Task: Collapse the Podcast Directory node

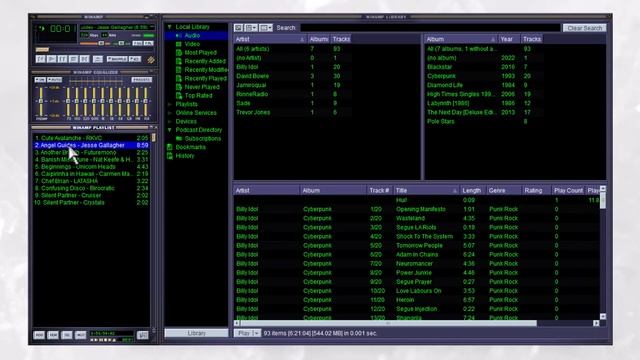Action: (x=169, y=130)
